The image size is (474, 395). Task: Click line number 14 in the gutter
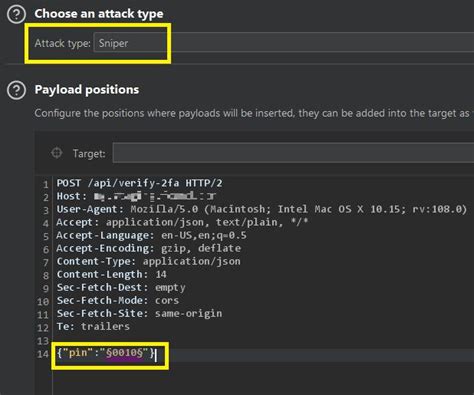[x=43, y=354]
